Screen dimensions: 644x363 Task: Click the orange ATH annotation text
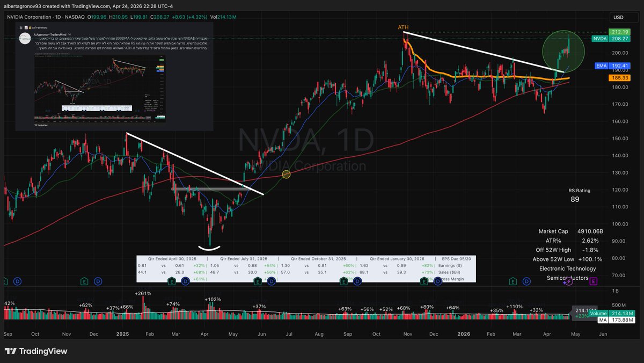click(404, 27)
